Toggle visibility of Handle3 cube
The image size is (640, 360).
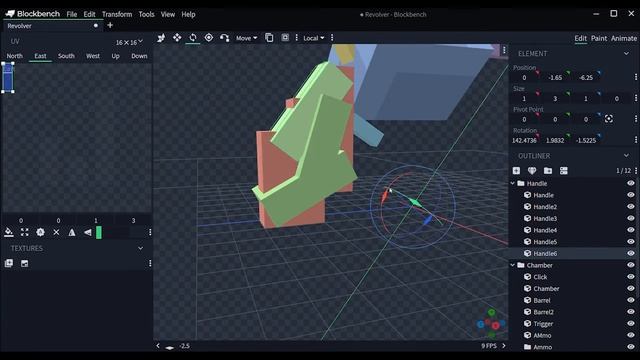coord(631,218)
